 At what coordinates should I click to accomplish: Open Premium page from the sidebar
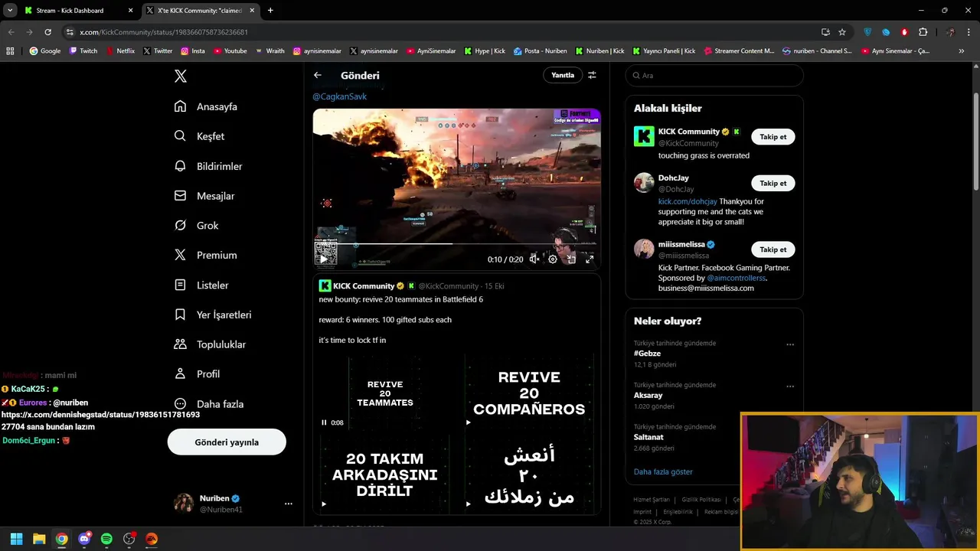click(x=205, y=255)
